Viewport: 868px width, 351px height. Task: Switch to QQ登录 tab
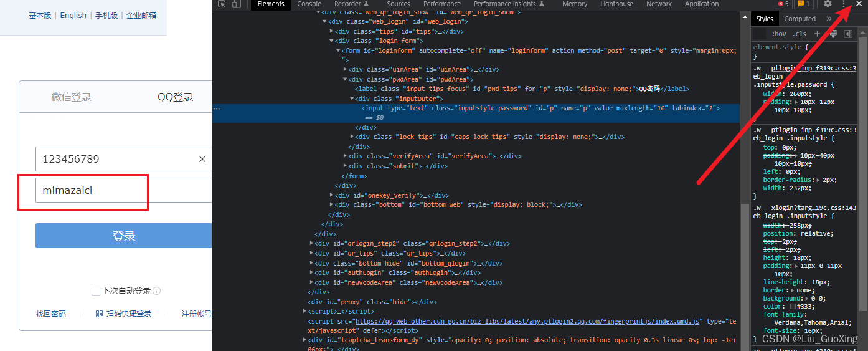click(x=175, y=97)
